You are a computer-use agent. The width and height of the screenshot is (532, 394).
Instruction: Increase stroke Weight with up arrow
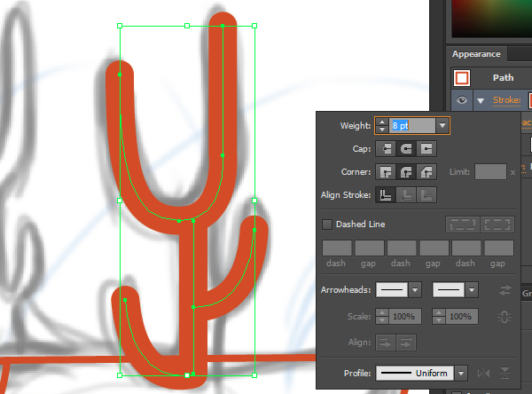[382, 122]
